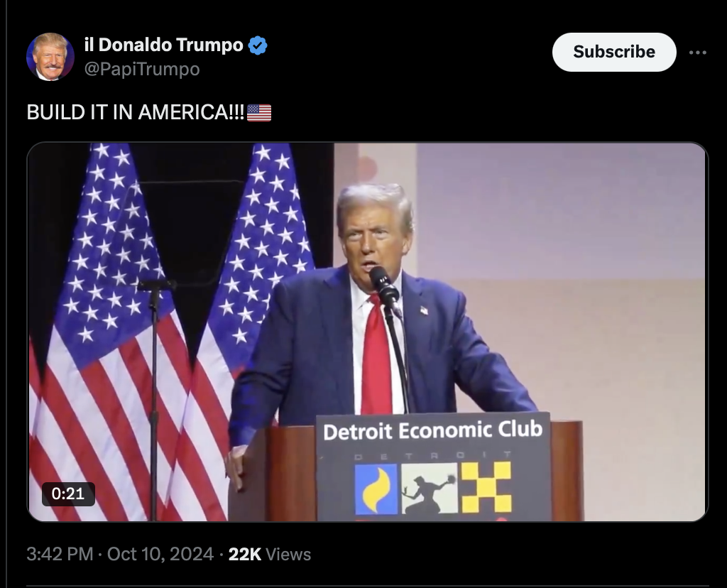Click the yellow checkered logo on podium
The width and height of the screenshot is (727, 588).
click(487, 487)
